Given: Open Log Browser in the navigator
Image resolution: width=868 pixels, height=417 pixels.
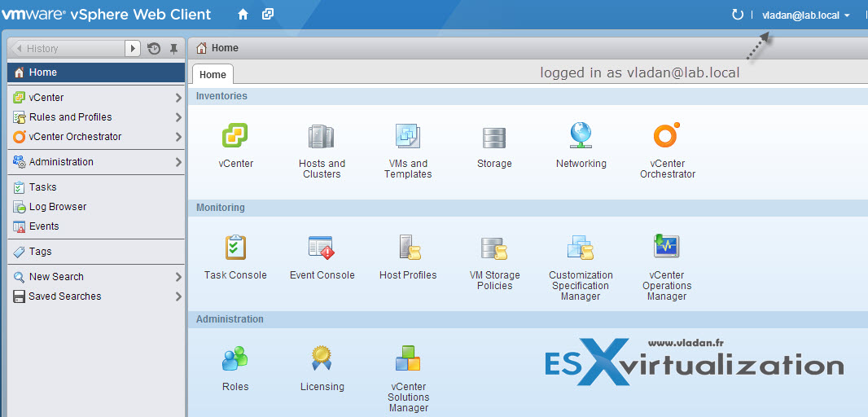Looking at the screenshot, I should pos(96,207).
